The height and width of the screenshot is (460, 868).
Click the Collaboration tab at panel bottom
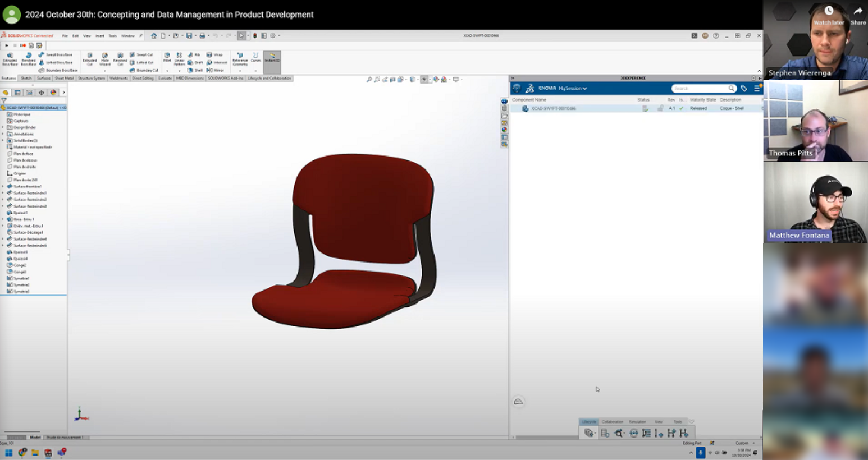613,422
